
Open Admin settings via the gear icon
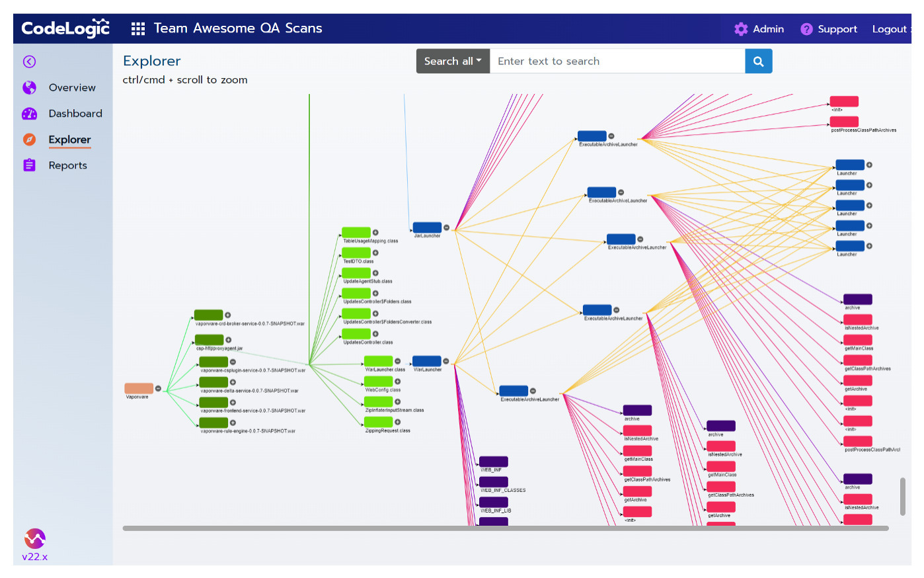(x=741, y=28)
